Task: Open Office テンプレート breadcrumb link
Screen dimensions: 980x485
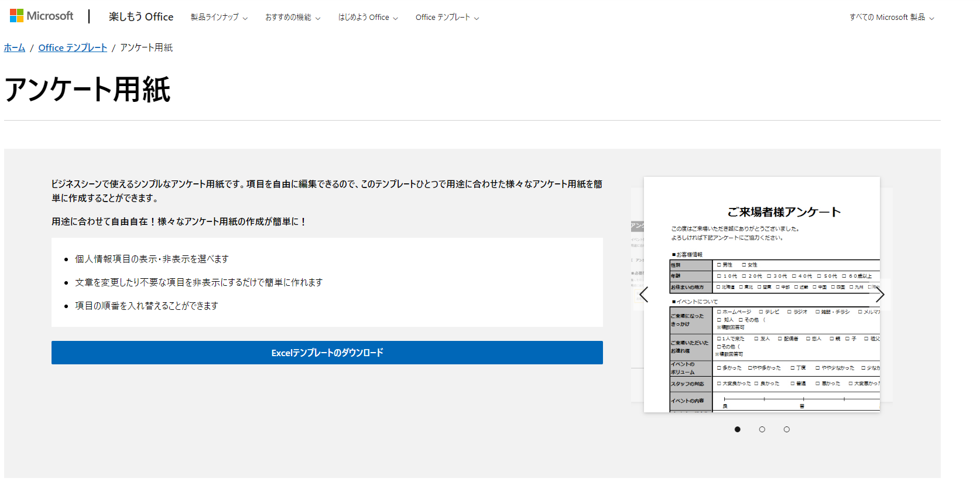Action: click(x=73, y=48)
